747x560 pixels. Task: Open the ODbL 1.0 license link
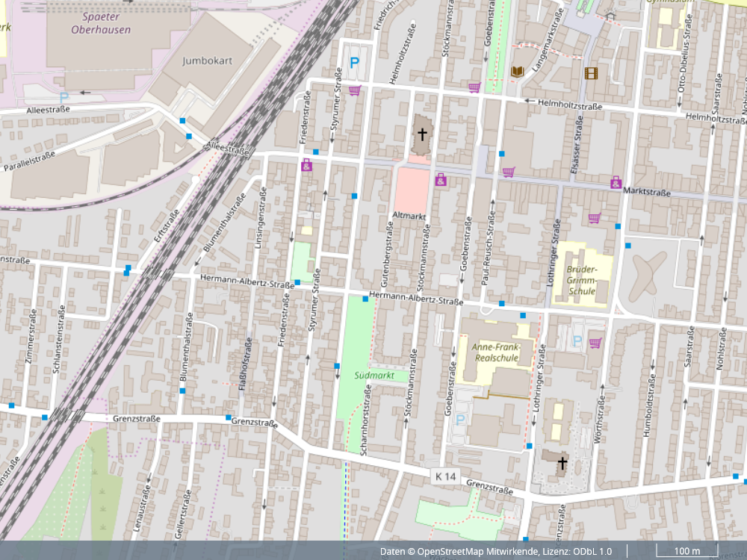pos(591,552)
